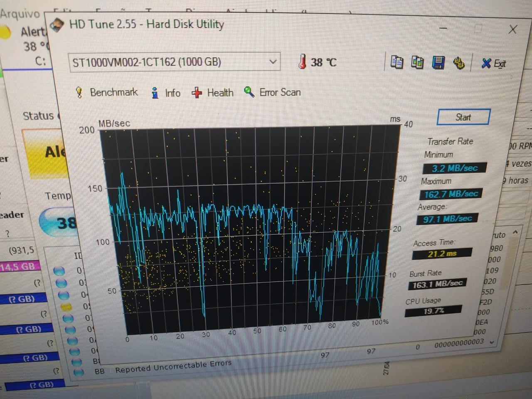Select the Access Time value 21.2 ms
Screen dimensions: 532x399
442,254
